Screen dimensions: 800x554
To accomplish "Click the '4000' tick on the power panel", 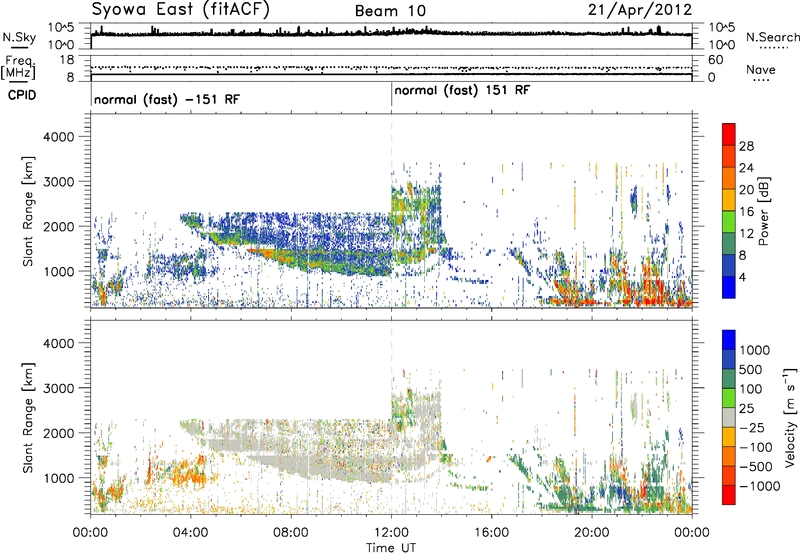I will tap(59, 137).
